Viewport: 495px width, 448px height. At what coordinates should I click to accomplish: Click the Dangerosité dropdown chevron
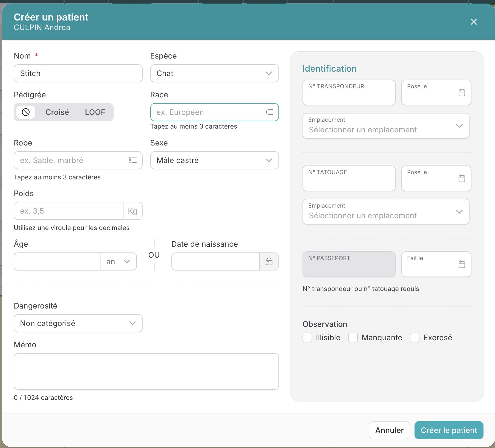coord(132,323)
